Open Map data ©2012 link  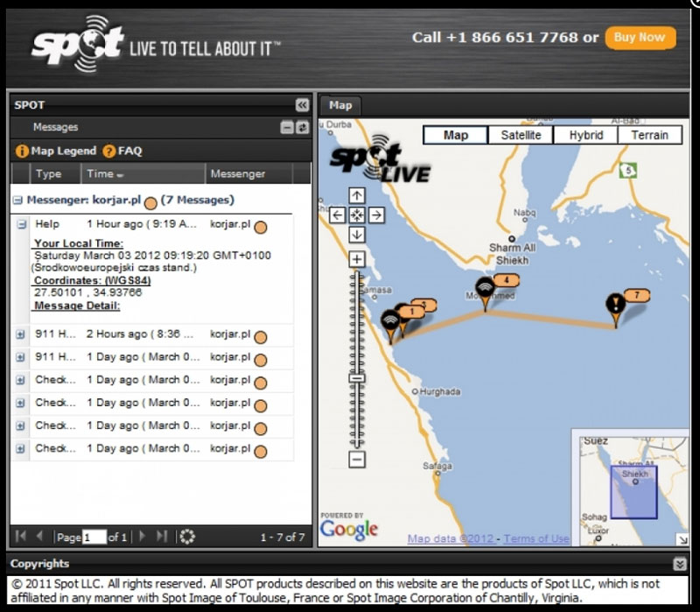coord(451,538)
